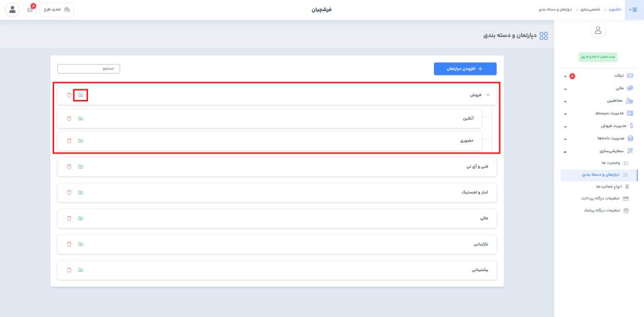Click the add sub-department icon for فروش
Image resolution: width=644 pixels, height=317 pixels.
coord(80,95)
